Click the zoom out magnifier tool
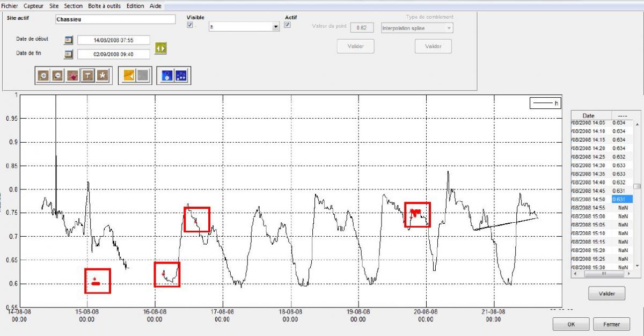The width and height of the screenshot is (644, 336). point(58,76)
